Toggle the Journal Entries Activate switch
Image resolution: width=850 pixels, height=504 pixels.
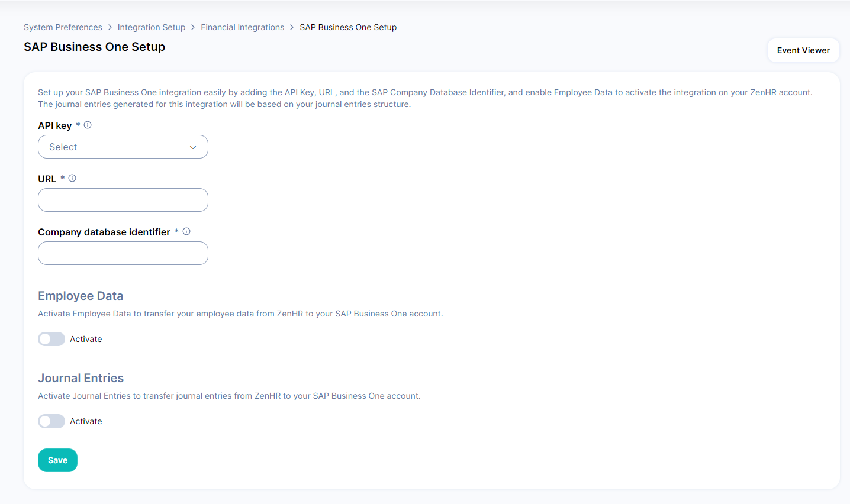[x=51, y=421]
